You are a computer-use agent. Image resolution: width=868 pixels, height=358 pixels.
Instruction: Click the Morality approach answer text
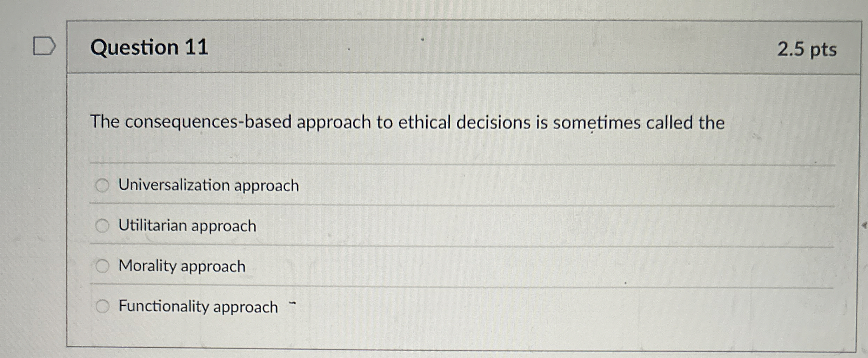click(x=181, y=267)
